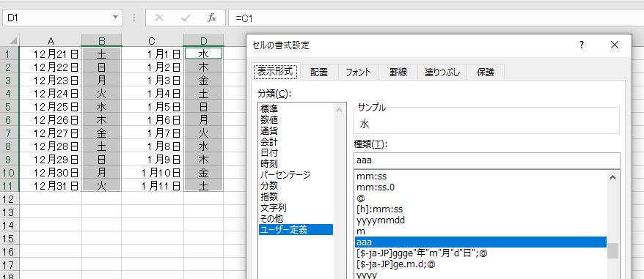Expand the Name Box dropdown arrow

pyautogui.click(x=115, y=18)
